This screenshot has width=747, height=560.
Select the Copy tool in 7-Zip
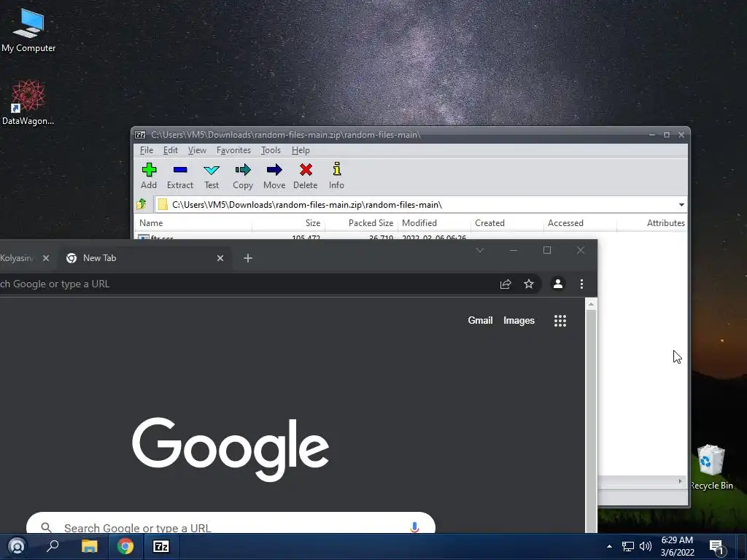click(x=243, y=176)
